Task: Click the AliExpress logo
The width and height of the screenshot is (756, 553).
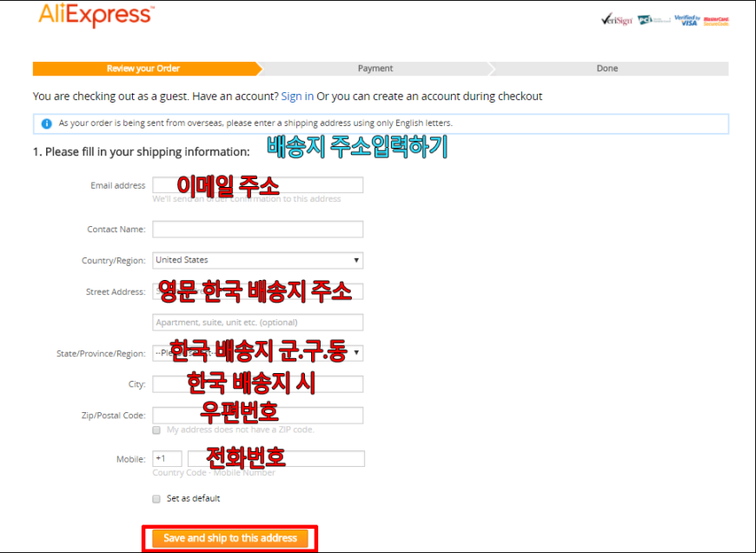Action: coord(96,16)
